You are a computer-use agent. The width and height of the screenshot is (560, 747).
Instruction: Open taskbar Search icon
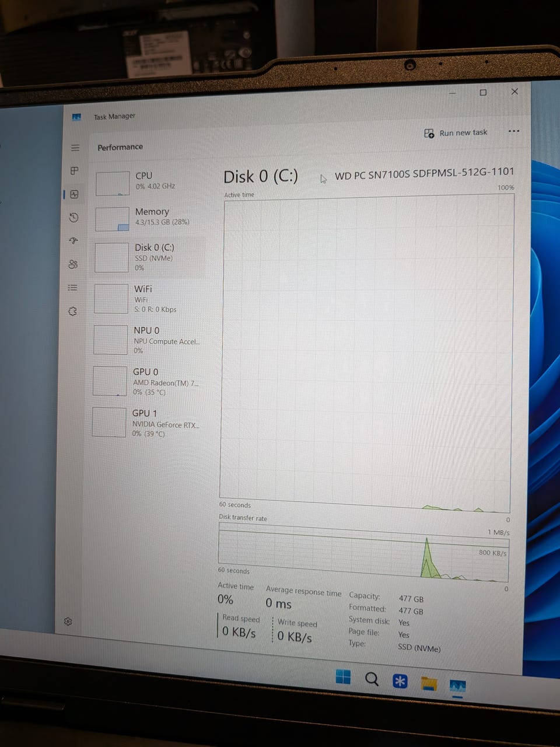[372, 679]
